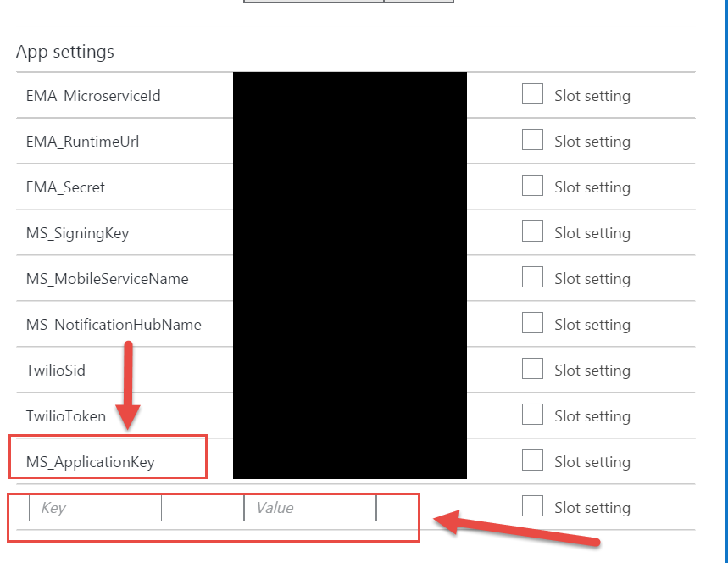Click the TwilioSid key label
The image size is (728, 563).
click(56, 371)
